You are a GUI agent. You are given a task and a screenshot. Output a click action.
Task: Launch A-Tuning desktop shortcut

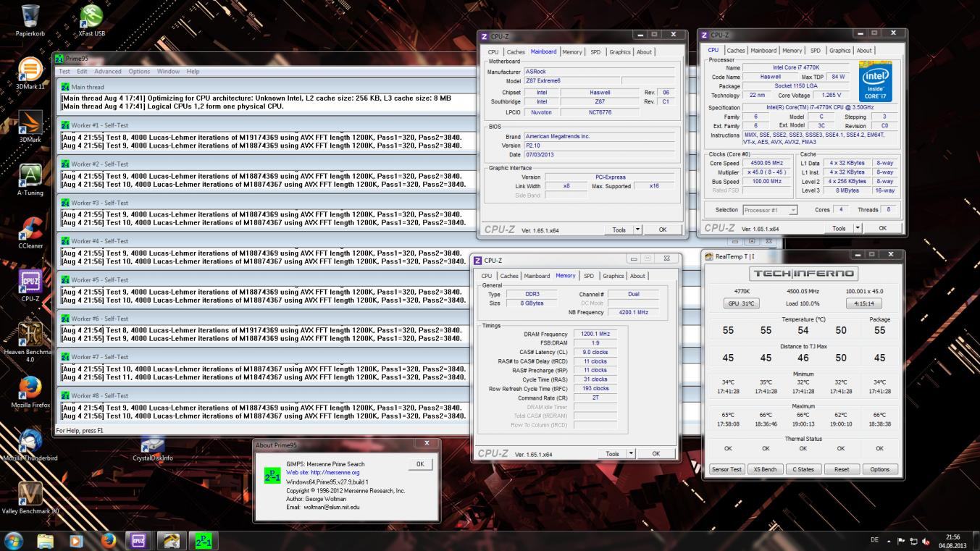30,180
